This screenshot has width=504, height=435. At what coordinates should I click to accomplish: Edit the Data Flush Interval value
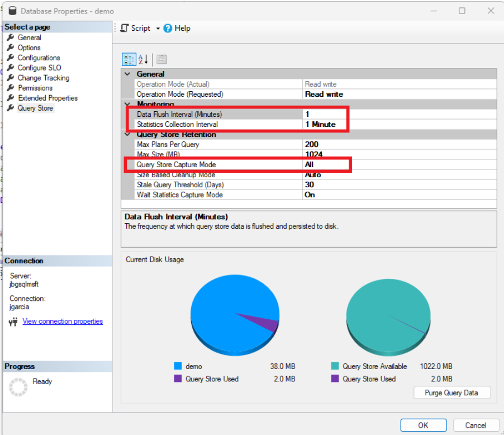pos(400,114)
